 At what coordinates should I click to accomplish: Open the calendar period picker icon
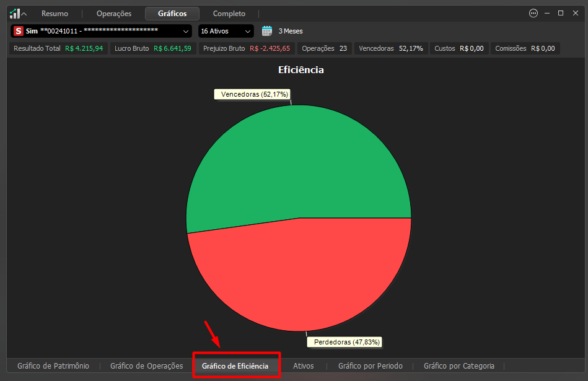[267, 31]
